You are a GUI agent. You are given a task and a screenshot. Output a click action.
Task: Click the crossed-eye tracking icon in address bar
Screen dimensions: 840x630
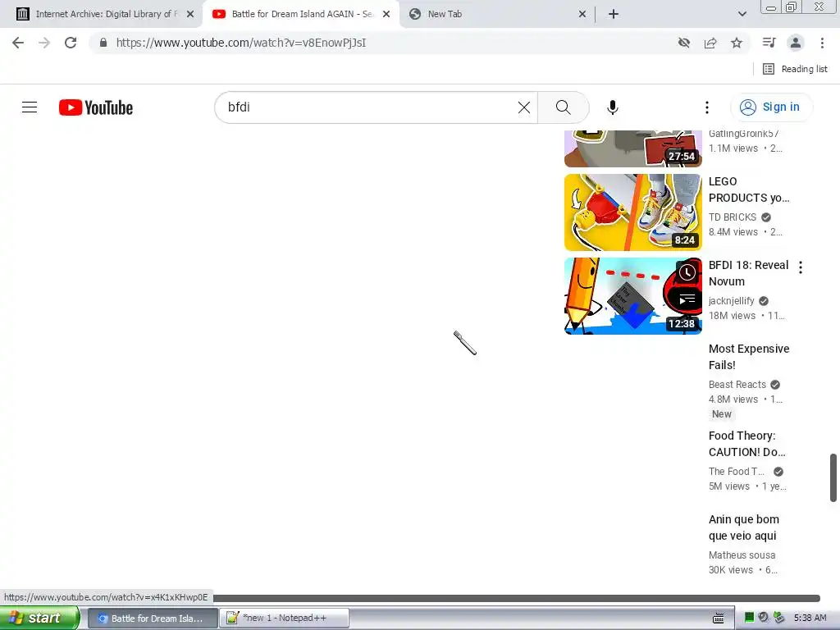tap(683, 43)
